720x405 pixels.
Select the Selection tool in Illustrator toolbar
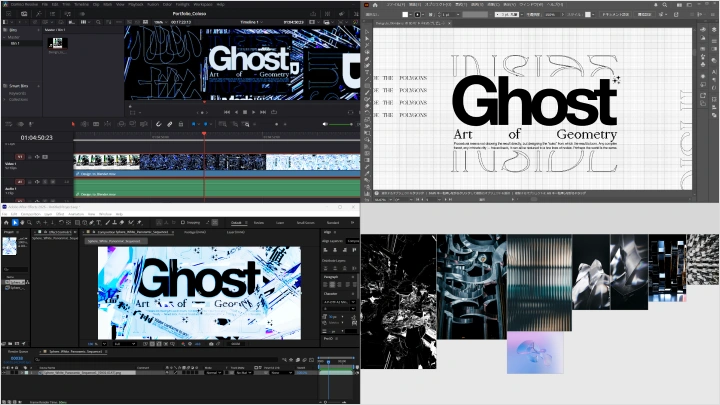coord(366,32)
